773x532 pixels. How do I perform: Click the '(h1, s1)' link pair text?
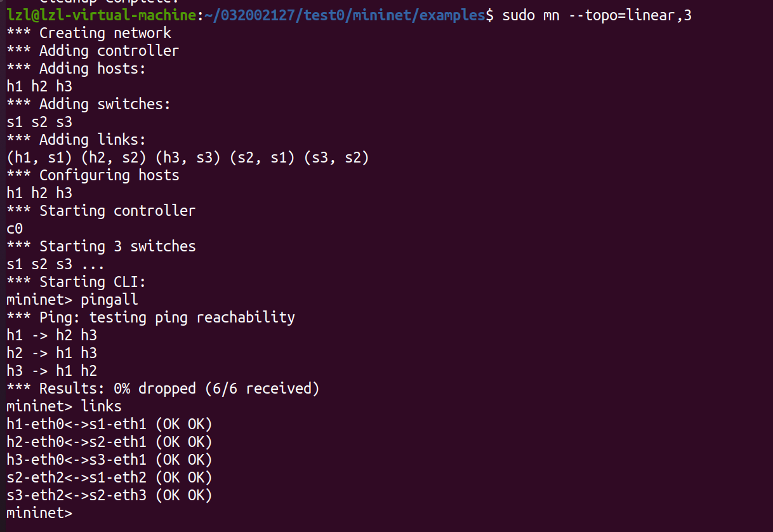point(39,157)
